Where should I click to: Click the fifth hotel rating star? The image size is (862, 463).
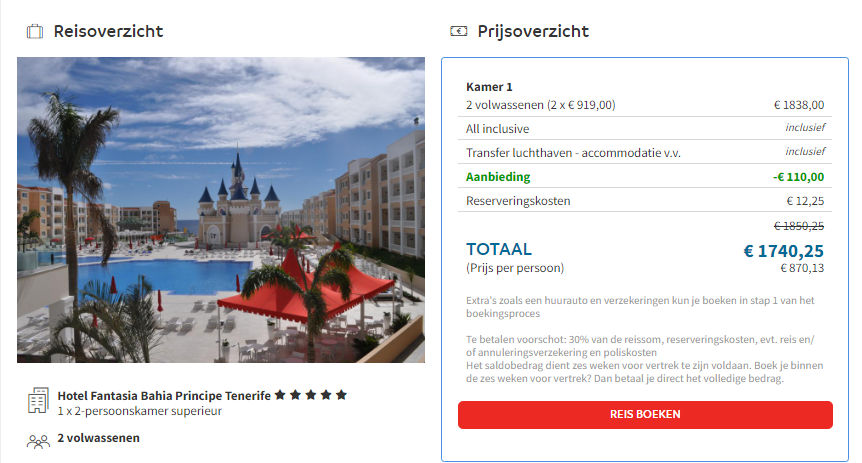[x=341, y=395]
